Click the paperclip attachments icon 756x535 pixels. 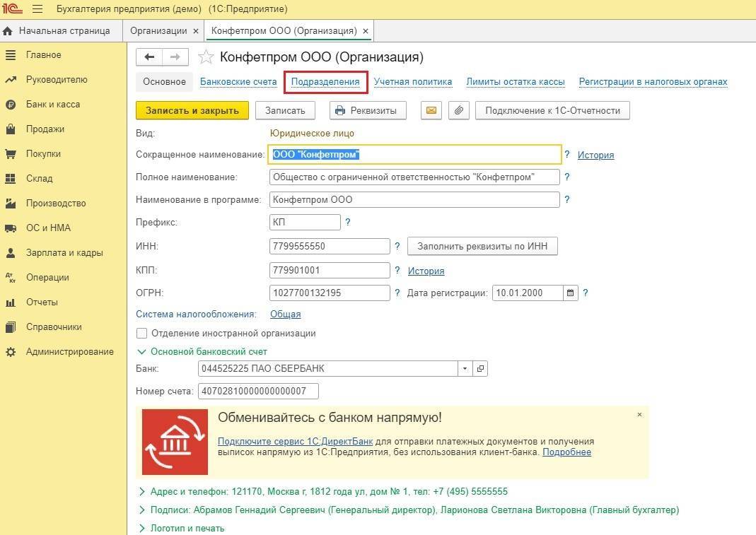458,110
